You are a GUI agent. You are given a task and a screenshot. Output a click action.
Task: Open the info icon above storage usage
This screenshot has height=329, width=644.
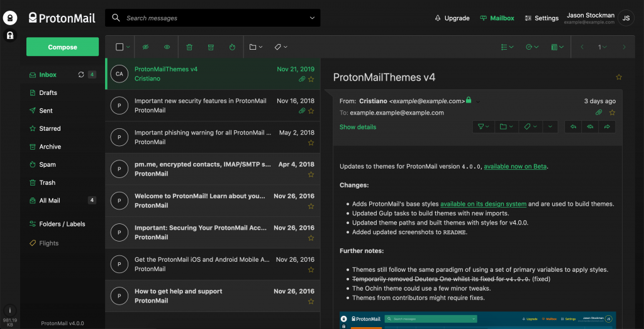coord(10,311)
